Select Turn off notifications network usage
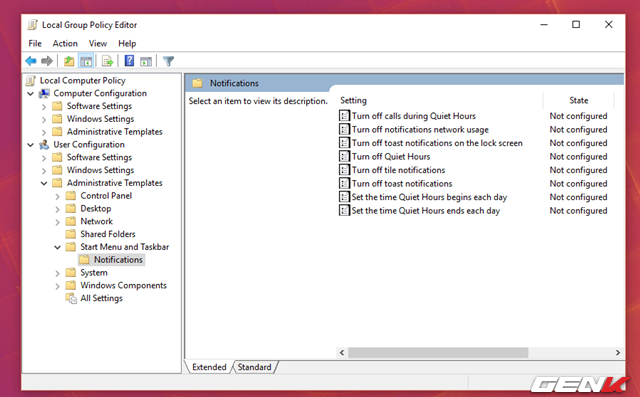The image size is (640, 397). pos(420,129)
